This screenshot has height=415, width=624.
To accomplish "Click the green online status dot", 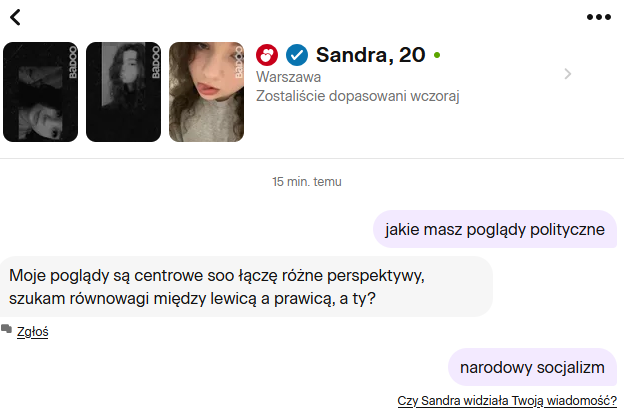I will click(437, 55).
